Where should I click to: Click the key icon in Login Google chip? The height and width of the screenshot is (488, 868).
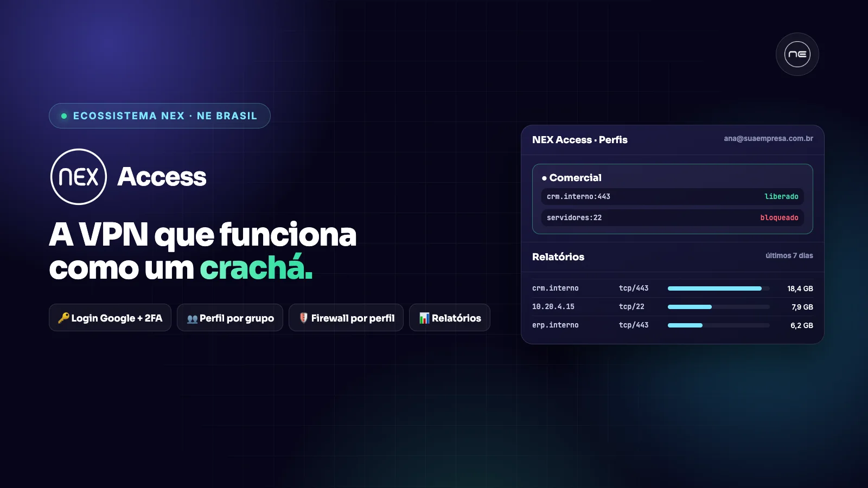63,318
